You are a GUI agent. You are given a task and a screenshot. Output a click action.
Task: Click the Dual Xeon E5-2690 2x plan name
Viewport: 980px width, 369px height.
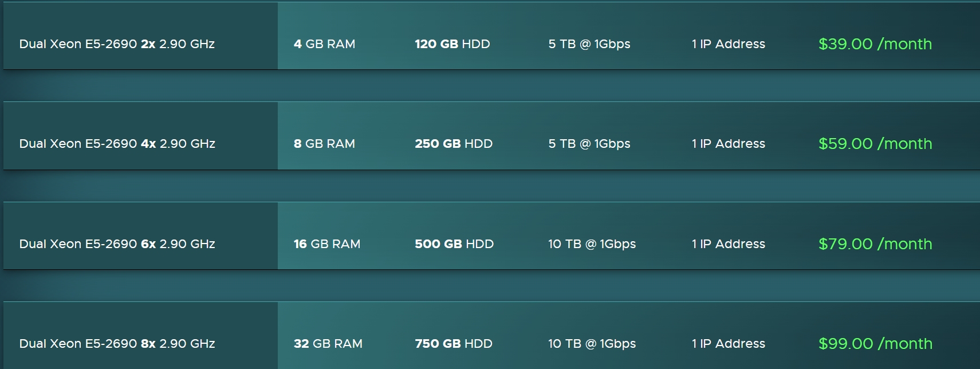click(x=117, y=44)
